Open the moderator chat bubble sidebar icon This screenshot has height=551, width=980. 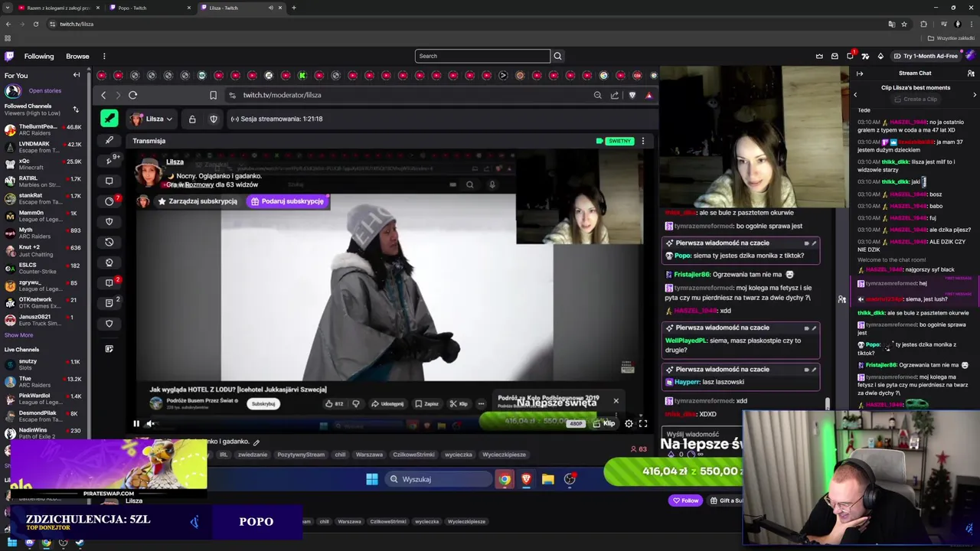click(109, 181)
